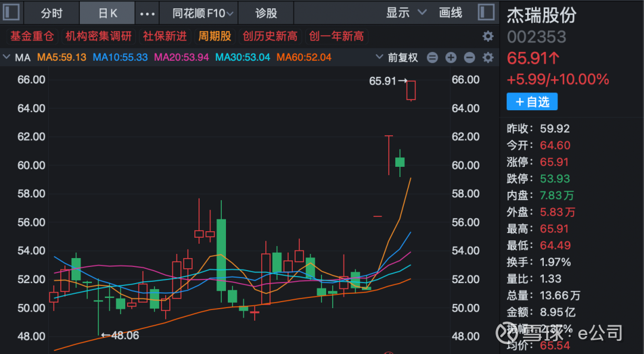Click the zoom-in plus circle icon
The height and width of the screenshot is (354, 644).
[x=451, y=57]
